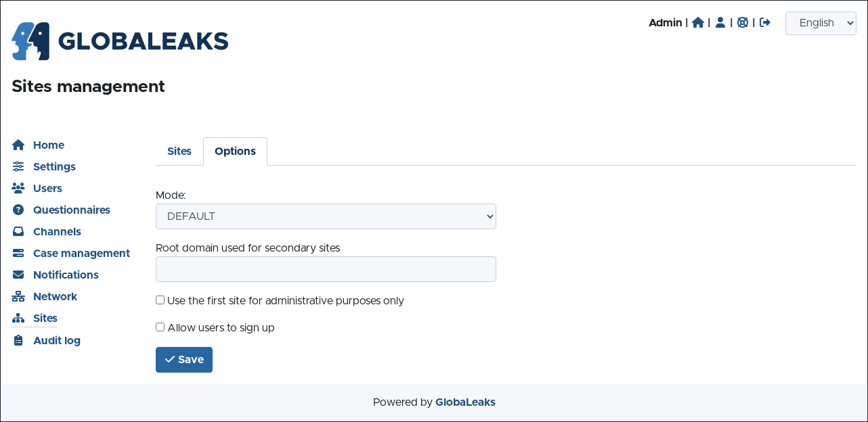Switch to the Sites tab

click(x=179, y=151)
